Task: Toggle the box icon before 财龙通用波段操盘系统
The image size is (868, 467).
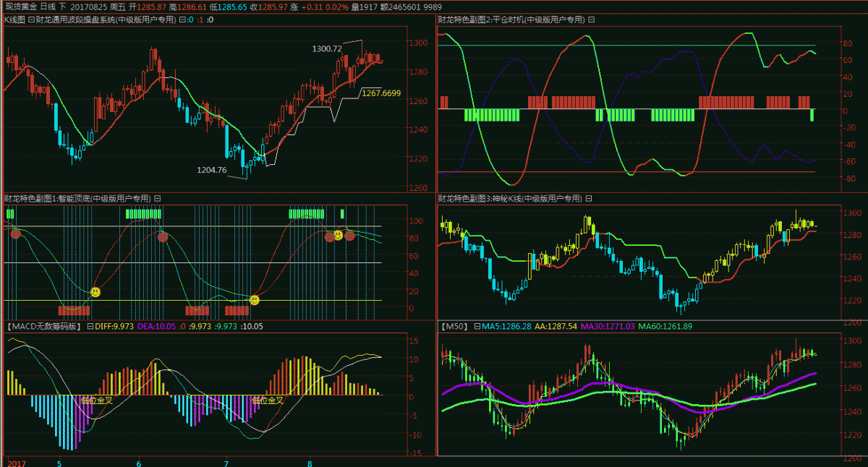Action: [31, 20]
